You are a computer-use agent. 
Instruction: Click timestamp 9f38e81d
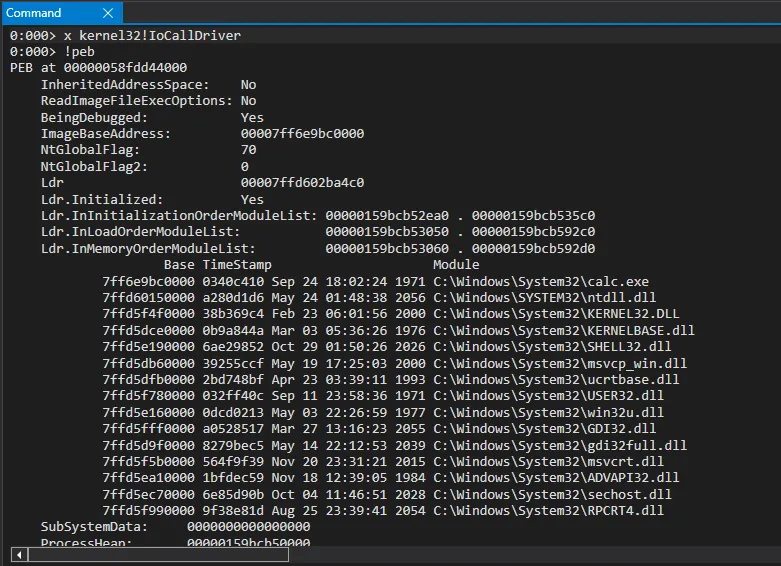pyautogui.click(x=233, y=510)
